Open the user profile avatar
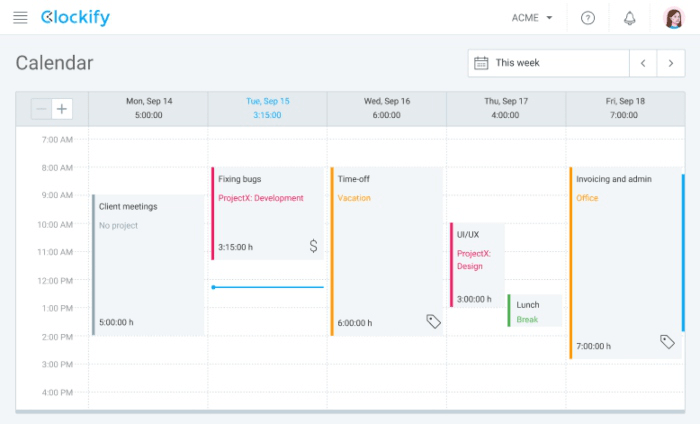Image resolution: width=700 pixels, height=424 pixels. point(673,18)
